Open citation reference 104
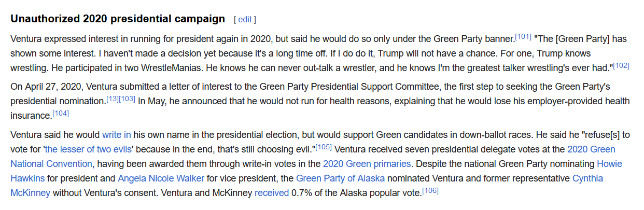 61,112
